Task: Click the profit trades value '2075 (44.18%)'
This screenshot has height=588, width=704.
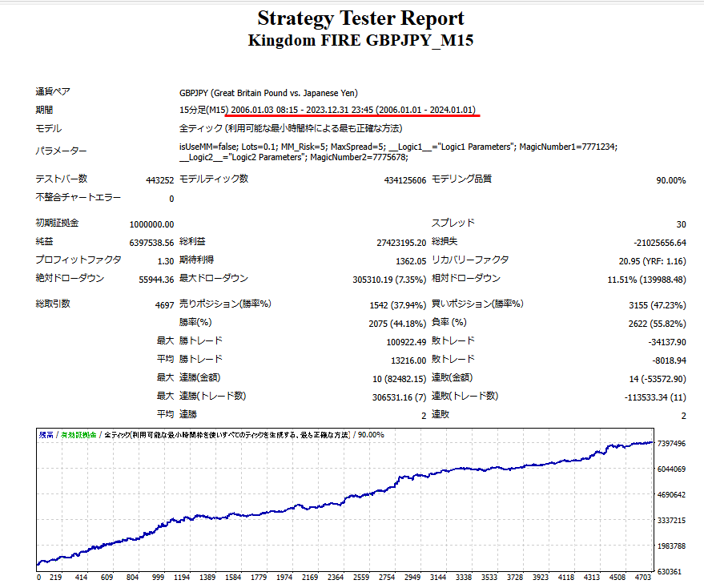Action: tap(397, 324)
